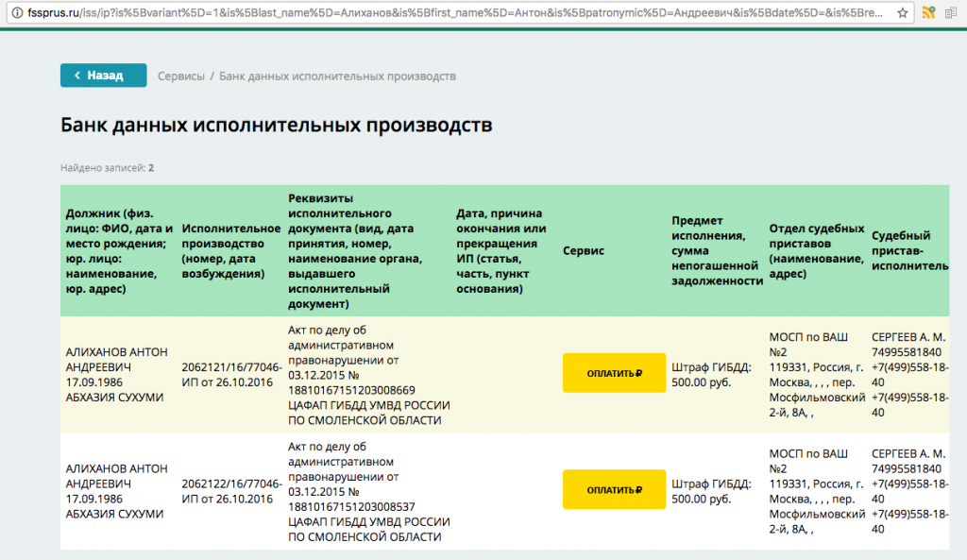Click the left chevron inside the Назад button
Viewport: 967px width, 560px height.
(x=78, y=75)
